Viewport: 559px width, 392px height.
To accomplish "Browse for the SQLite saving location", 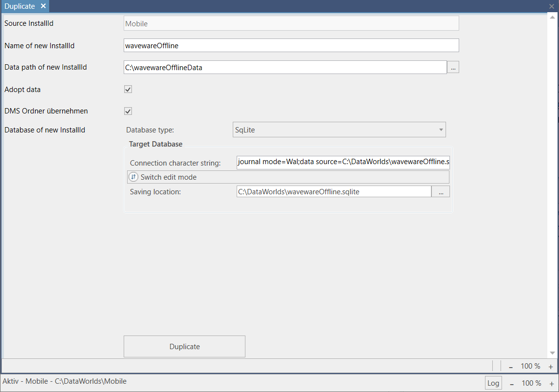I will pos(441,192).
